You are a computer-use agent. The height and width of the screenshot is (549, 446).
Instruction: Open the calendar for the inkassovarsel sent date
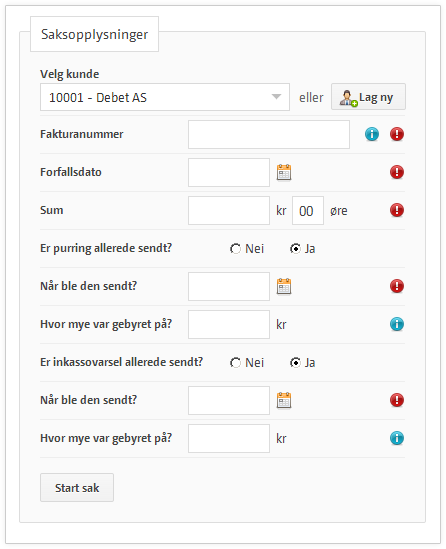coord(284,400)
